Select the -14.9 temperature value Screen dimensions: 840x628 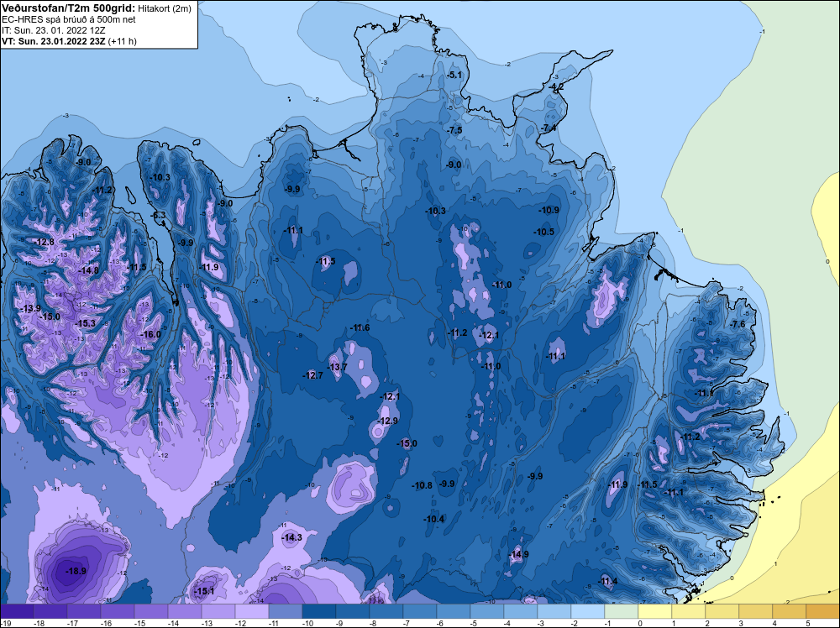[518, 554]
